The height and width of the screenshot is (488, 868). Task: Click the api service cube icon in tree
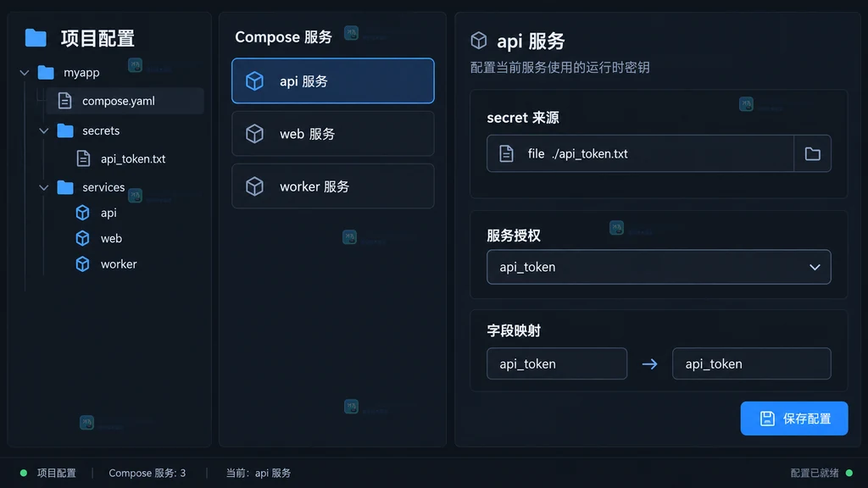[x=82, y=213]
